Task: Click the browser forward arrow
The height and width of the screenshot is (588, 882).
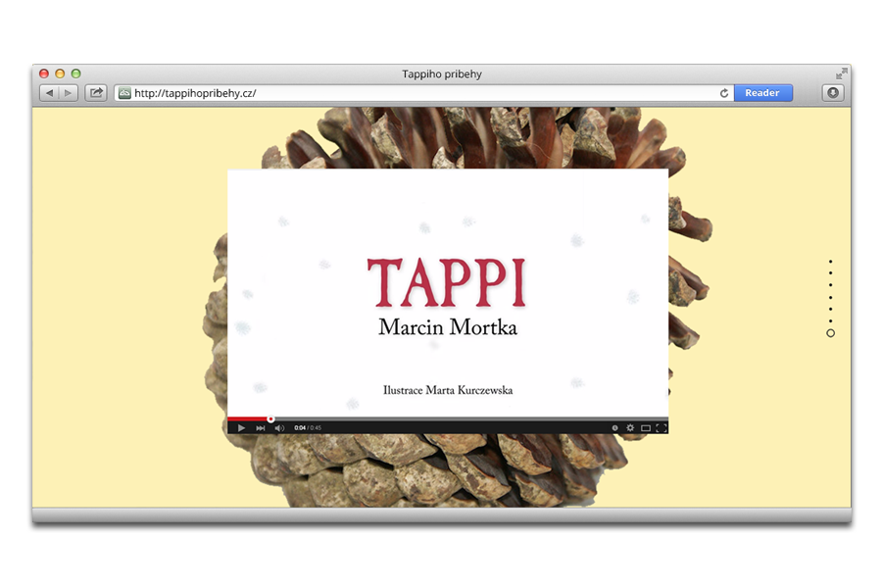Action: 68,93
